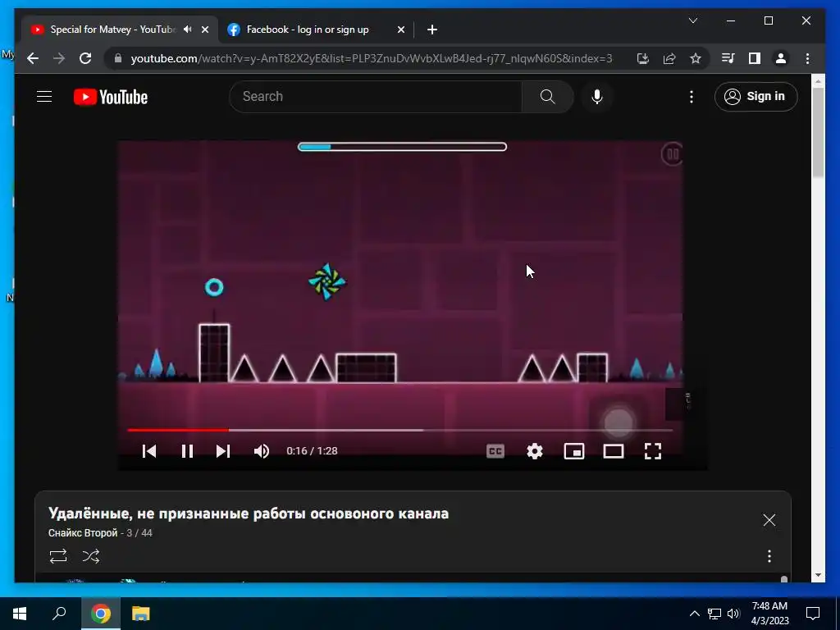Open Chrome media controls icon
This screenshot has height=630, width=840.
pyautogui.click(x=728, y=58)
